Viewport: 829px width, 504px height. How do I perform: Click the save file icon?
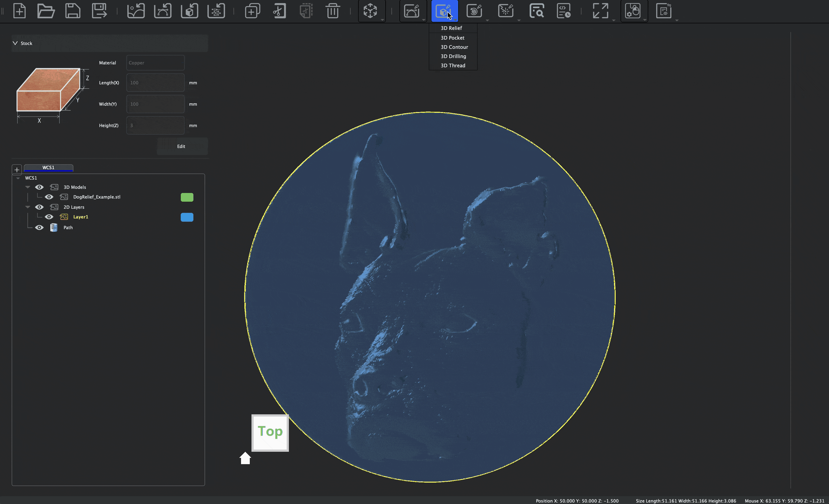pos(73,11)
